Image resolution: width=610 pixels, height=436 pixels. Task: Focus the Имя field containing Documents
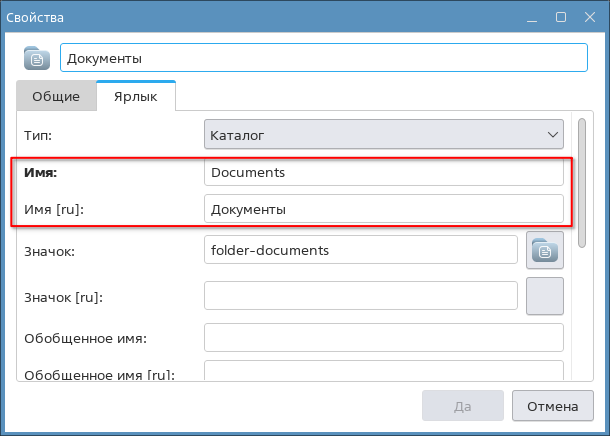383,172
